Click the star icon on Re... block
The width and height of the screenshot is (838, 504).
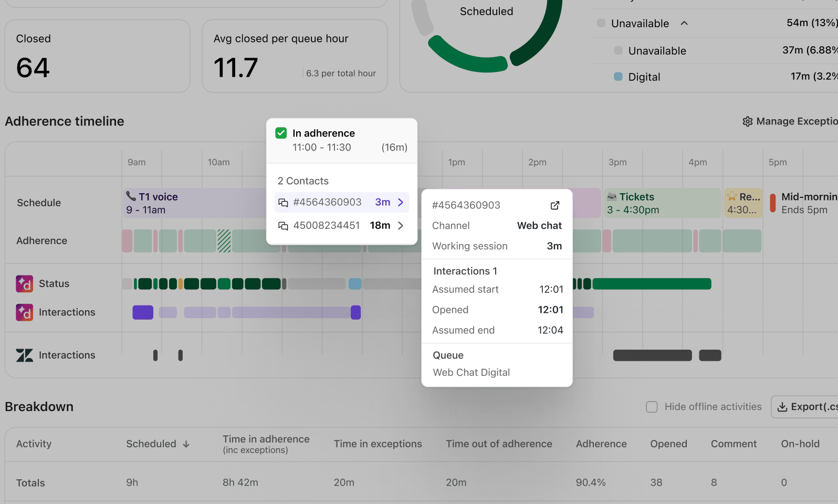[732, 196]
